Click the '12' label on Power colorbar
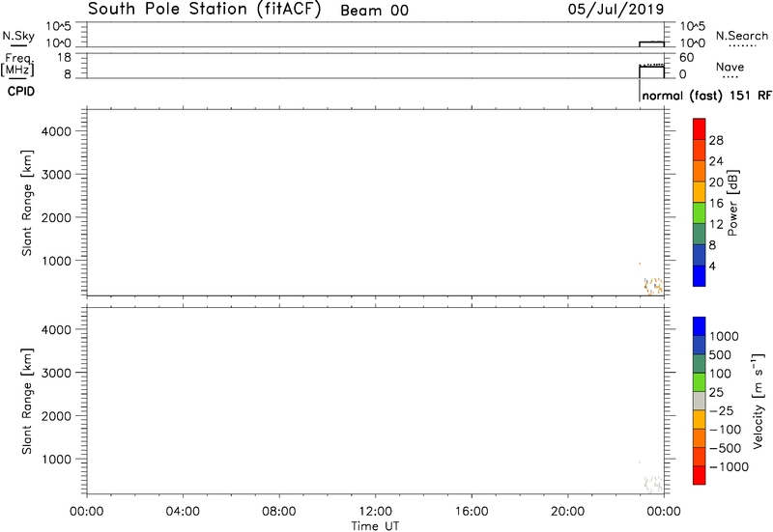The height and width of the screenshot is (532, 773). 716,224
